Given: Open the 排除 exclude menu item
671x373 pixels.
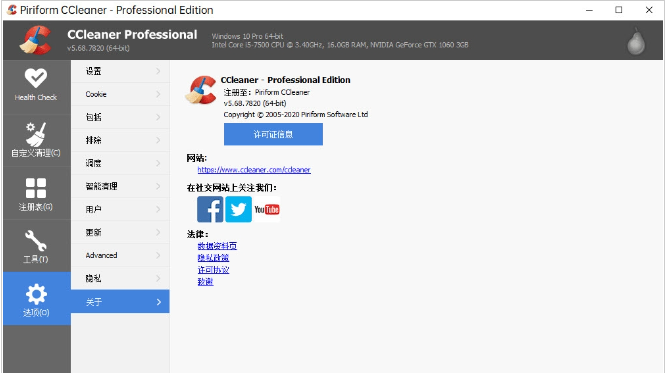Looking at the screenshot, I should coord(120,140).
